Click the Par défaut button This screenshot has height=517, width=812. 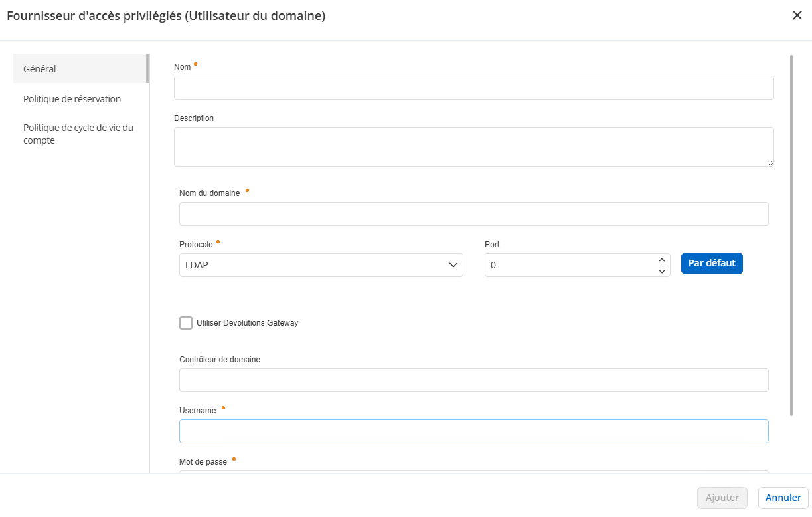pyautogui.click(x=712, y=263)
